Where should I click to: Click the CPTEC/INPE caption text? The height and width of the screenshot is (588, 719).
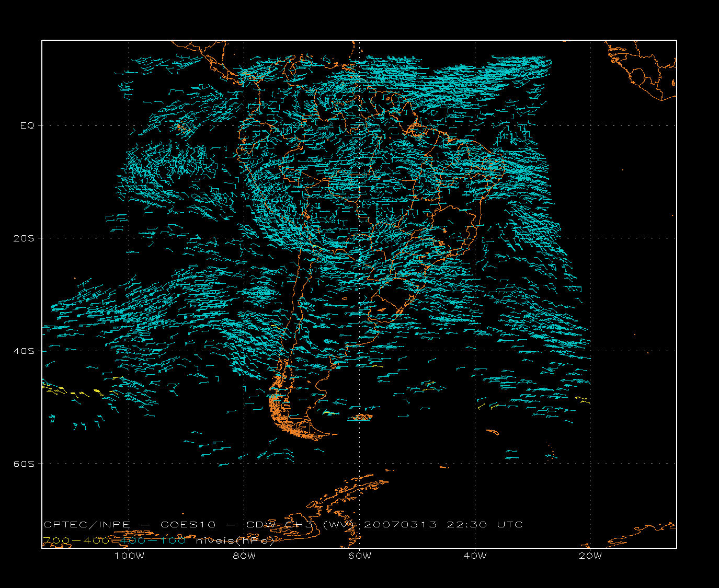[x=87, y=525]
